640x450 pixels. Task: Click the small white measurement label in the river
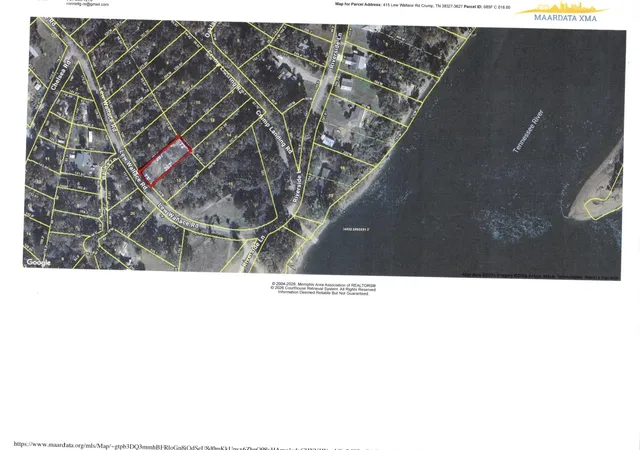click(x=356, y=229)
